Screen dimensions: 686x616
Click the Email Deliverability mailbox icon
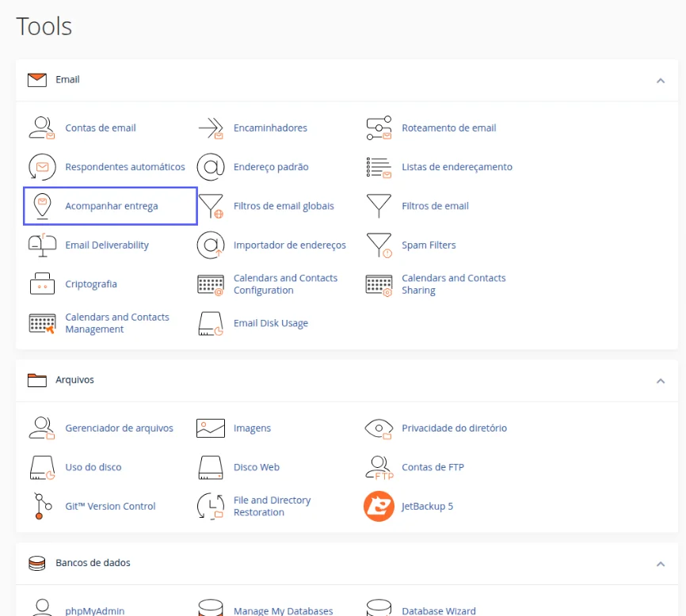click(42, 245)
